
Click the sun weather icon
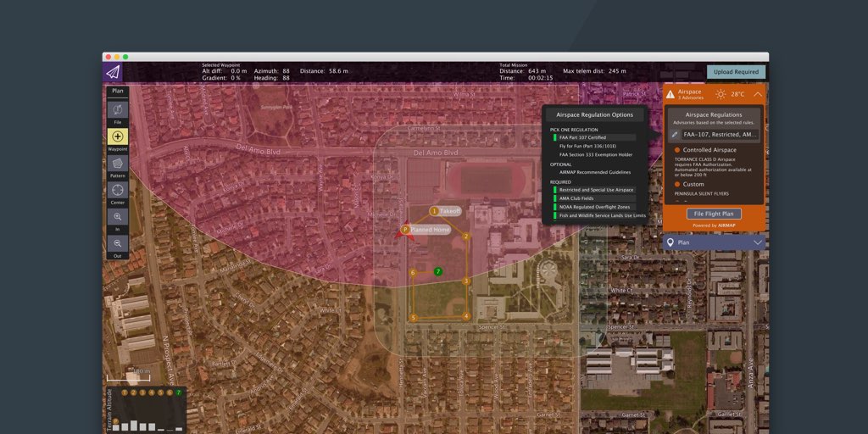pos(721,94)
